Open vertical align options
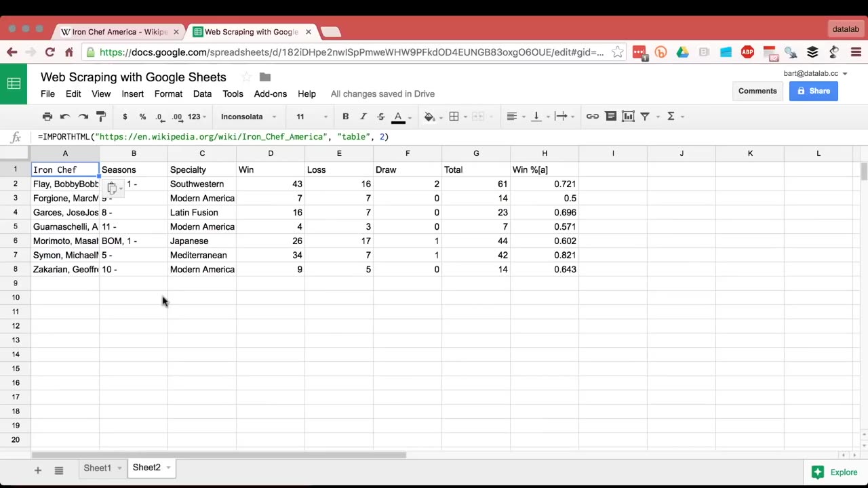The width and height of the screenshot is (868, 488). (x=536, y=117)
